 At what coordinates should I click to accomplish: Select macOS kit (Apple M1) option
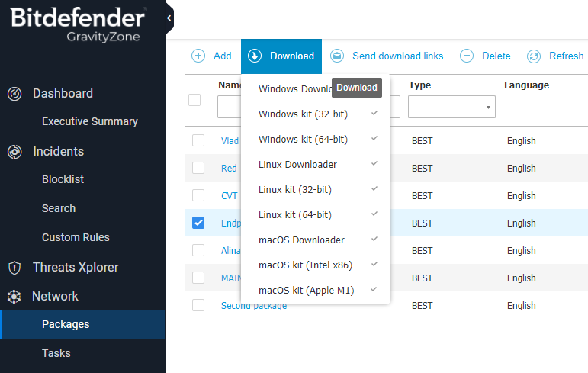pos(306,290)
